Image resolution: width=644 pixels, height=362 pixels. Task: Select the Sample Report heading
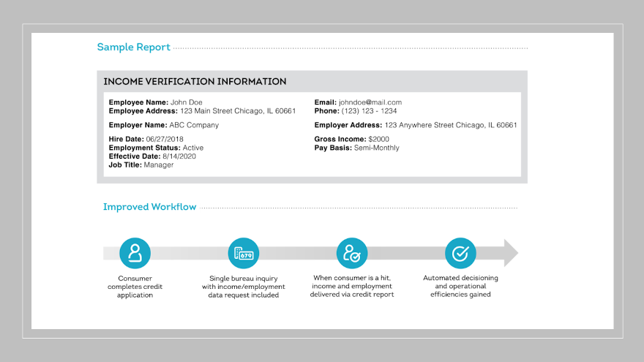(134, 48)
